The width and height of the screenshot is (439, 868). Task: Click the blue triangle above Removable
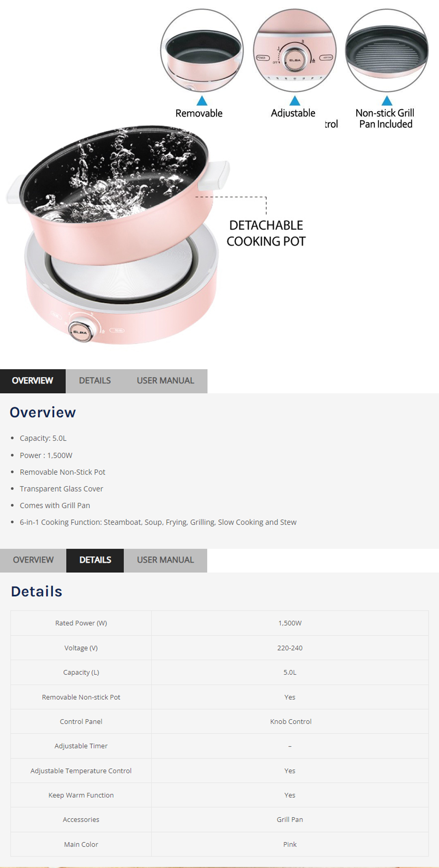click(x=202, y=101)
